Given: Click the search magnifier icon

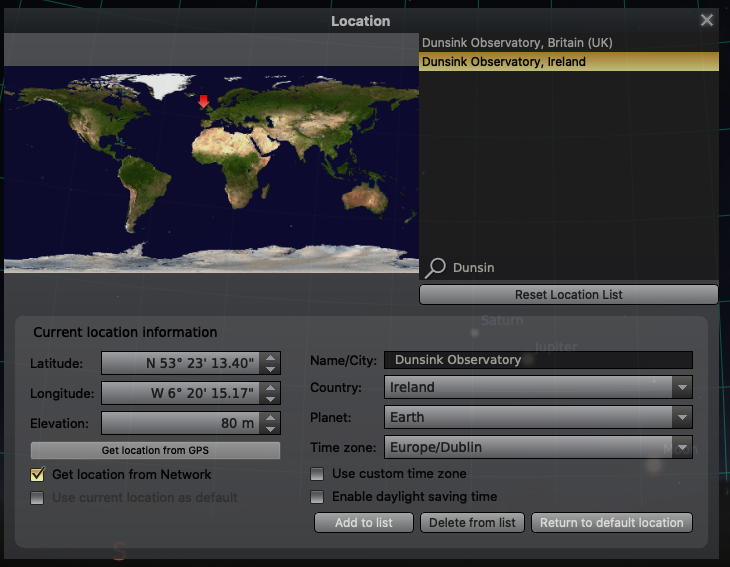Looking at the screenshot, I should [x=436, y=268].
